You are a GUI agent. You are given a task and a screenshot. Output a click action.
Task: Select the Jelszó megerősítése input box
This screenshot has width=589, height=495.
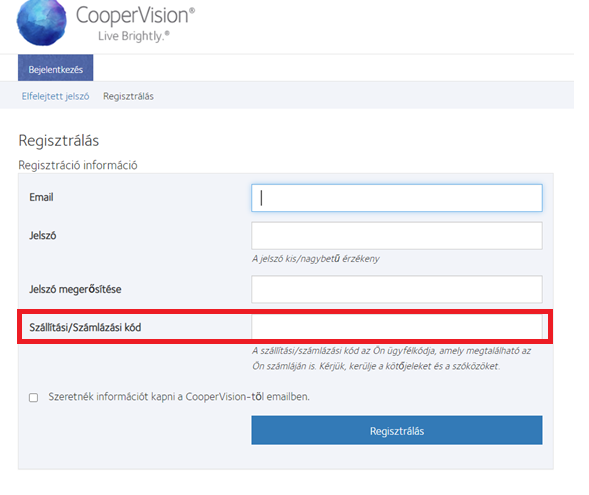pos(397,289)
